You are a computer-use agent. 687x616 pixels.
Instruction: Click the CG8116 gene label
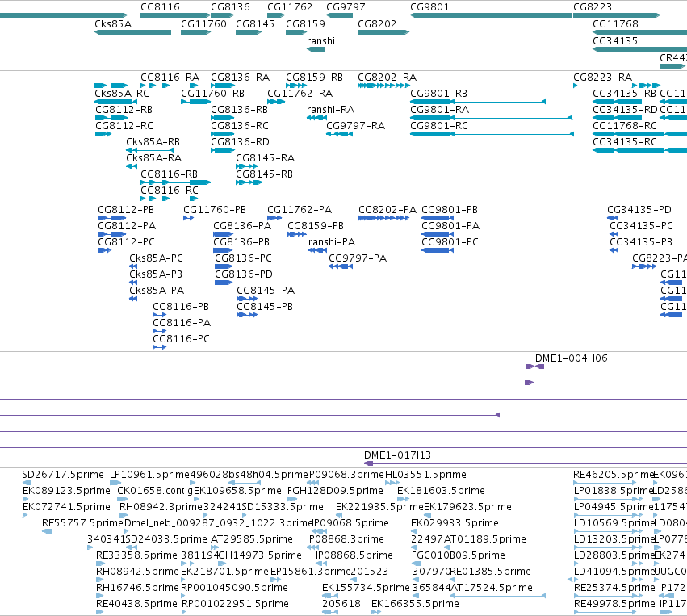(x=160, y=7)
